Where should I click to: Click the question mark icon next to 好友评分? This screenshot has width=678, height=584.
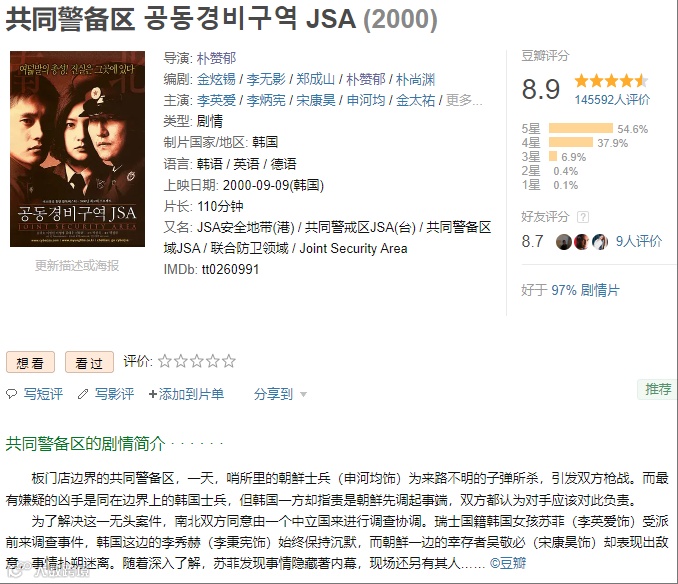tap(583, 217)
